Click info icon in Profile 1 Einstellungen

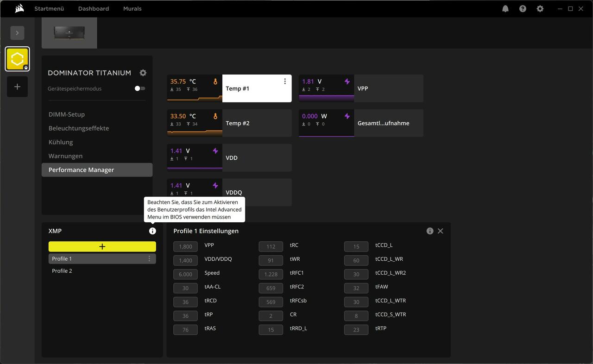(x=430, y=231)
